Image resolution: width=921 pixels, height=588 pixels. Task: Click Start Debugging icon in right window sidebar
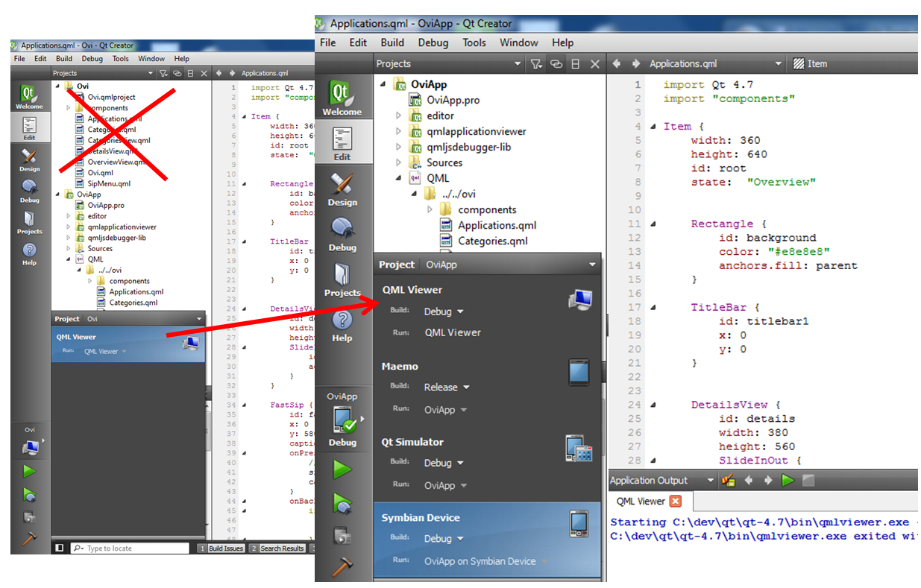342,503
